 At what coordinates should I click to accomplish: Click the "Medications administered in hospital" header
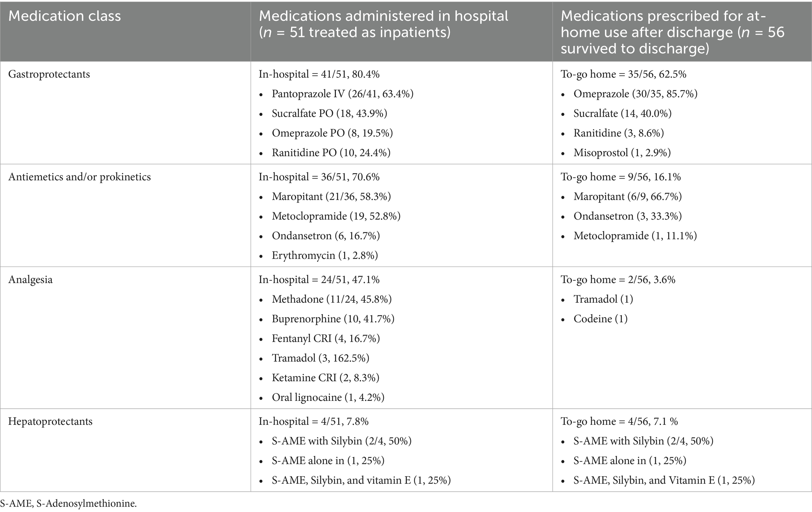[x=383, y=16]
